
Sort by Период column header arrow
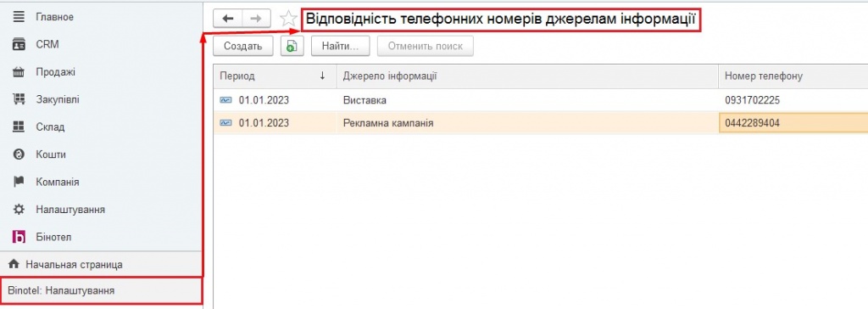(322, 76)
